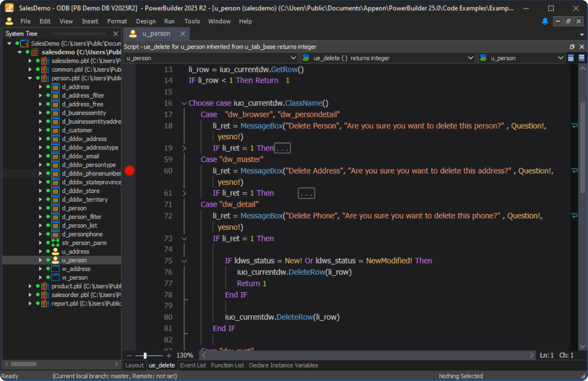The image size is (588, 381).
Task: Click the word-wrap arrow icon on line 60
Action: 575,171
